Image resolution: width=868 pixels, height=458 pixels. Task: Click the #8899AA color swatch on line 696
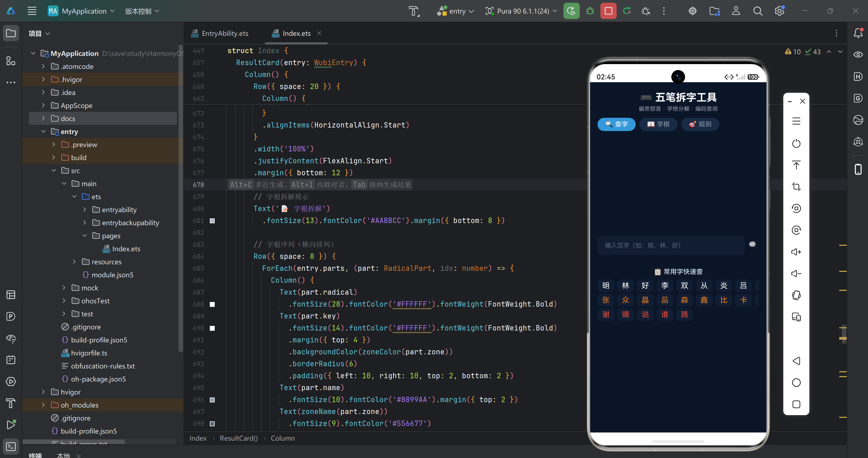tap(212, 400)
